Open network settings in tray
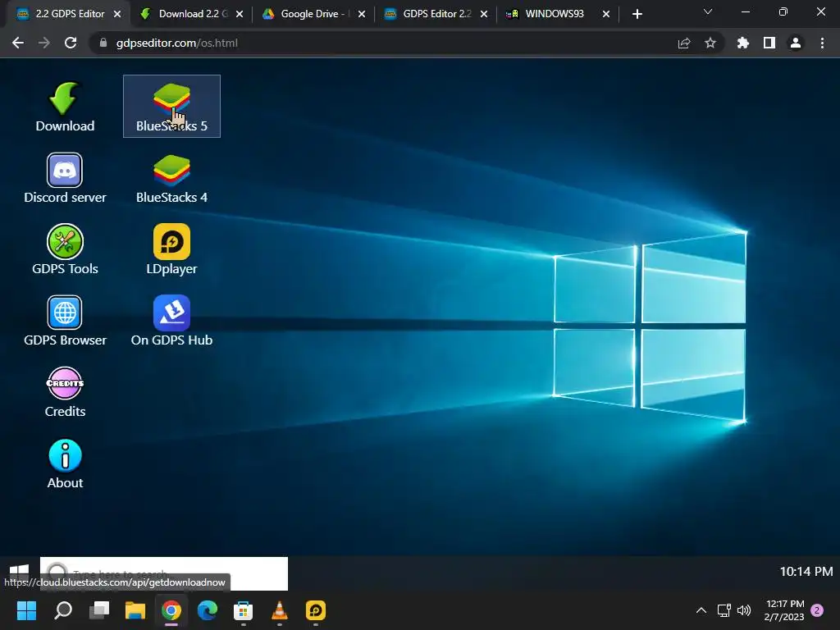 (724, 610)
